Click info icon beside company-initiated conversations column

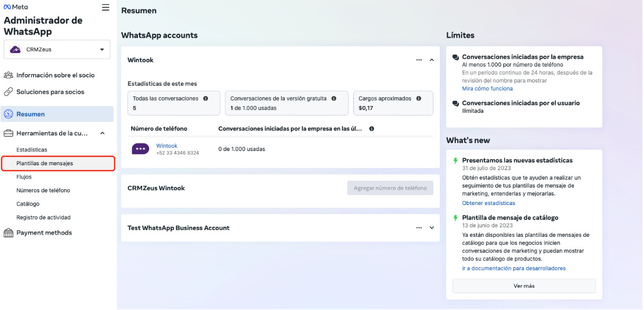click(x=371, y=129)
